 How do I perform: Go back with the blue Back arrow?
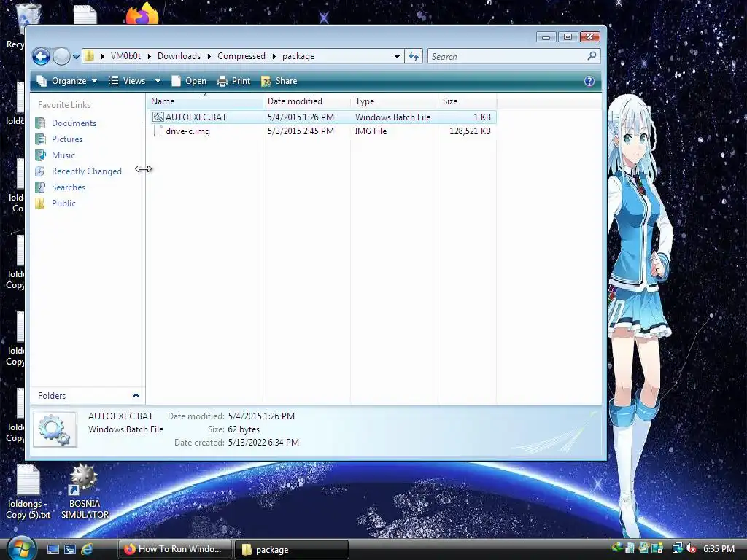(x=42, y=56)
